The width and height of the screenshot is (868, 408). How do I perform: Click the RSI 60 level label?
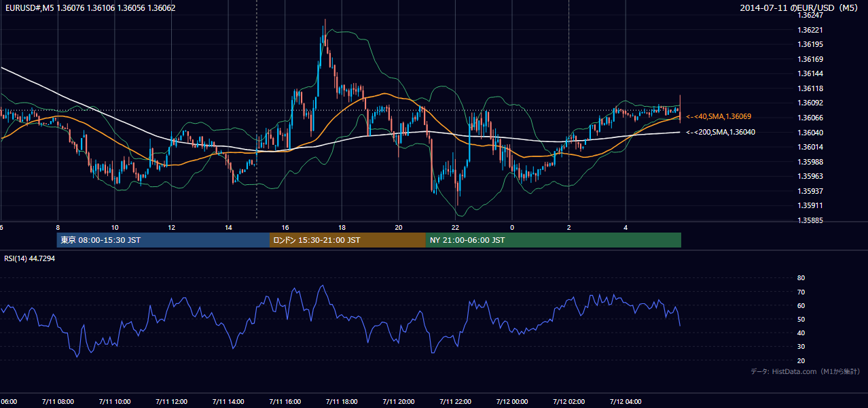[801, 305]
